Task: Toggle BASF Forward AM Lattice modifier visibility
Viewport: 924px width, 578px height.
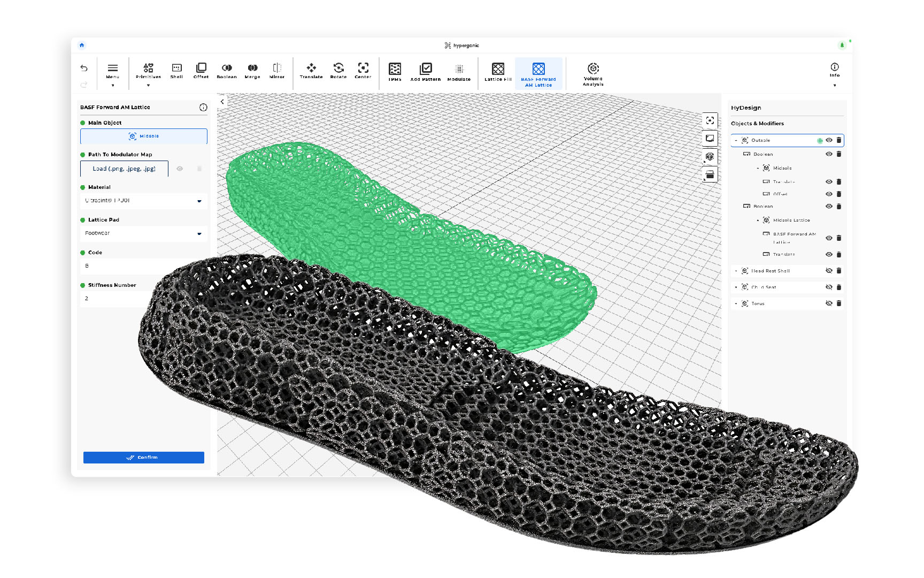Action: 829,238
